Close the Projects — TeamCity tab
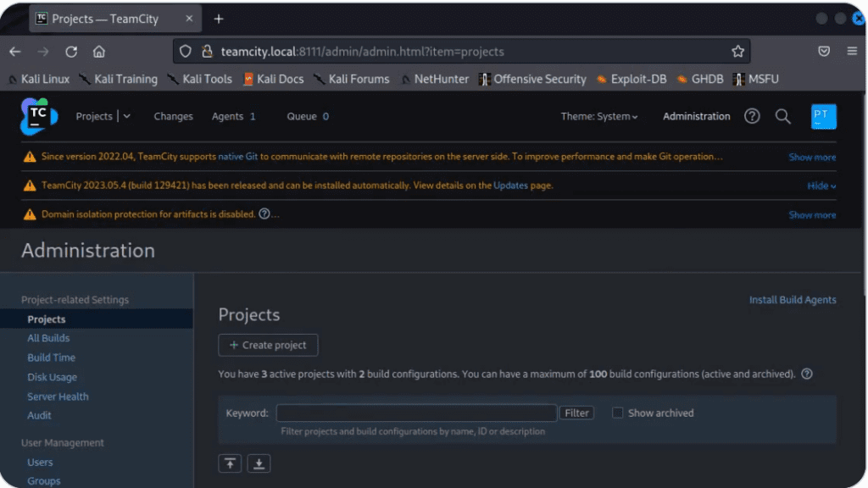The width and height of the screenshot is (868, 488). (189, 19)
